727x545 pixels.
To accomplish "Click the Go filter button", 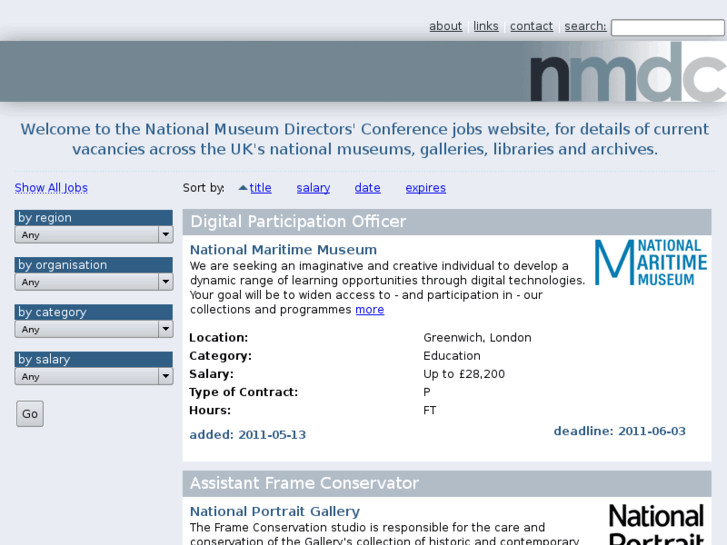I will click(x=30, y=414).
